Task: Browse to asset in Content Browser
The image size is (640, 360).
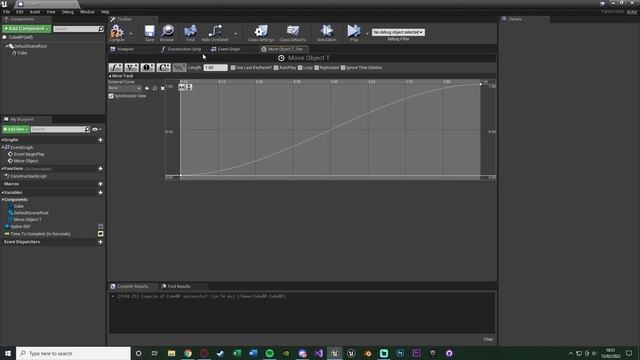Action: 167,33
